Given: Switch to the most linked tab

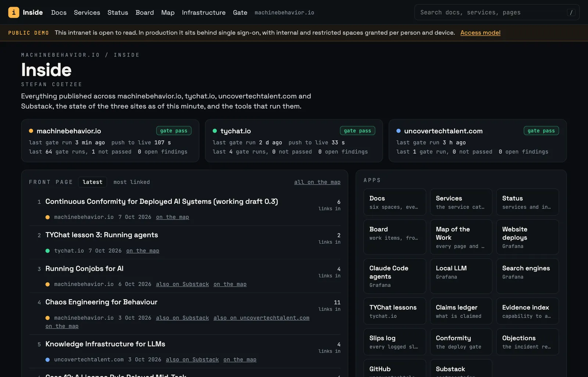Looking at the screenshot, I should point(132,182).
